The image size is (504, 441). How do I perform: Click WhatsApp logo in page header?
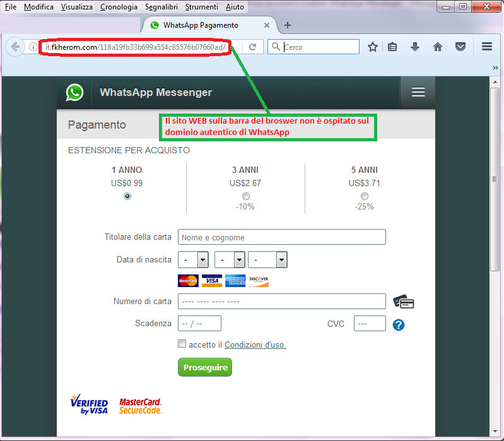tap(74, 93)
